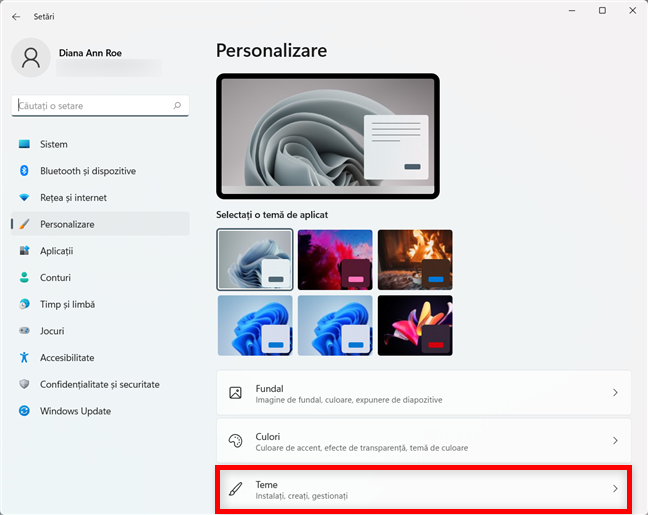Click the Setări window title
Image resolution: width=648 pixels, height=515 pixels.
pos(44,17)
